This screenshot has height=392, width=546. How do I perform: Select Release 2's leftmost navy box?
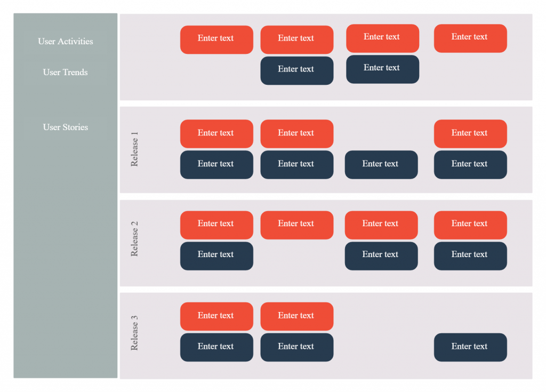pyautogui.click(x=216, y=255)
